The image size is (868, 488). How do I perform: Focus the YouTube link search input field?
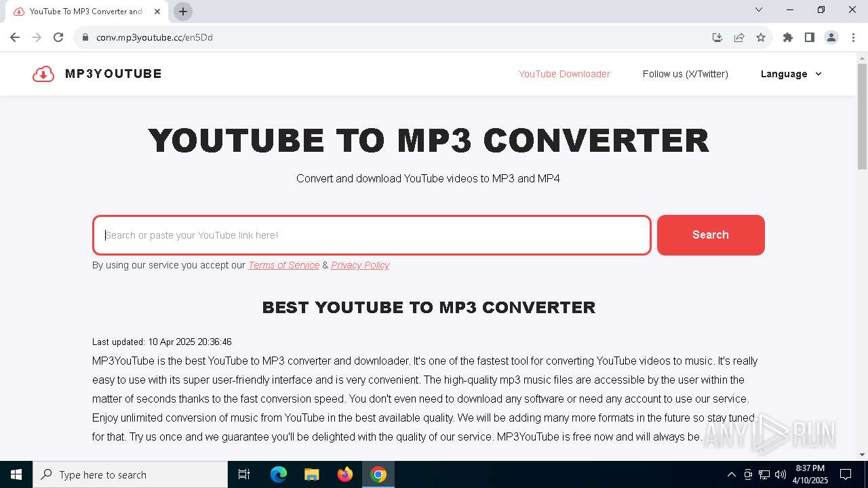click(372, 235)
